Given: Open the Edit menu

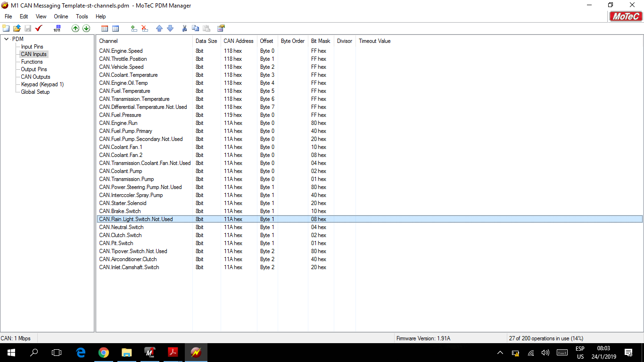Looking at the screenshot, I should [x=24, y=16].
